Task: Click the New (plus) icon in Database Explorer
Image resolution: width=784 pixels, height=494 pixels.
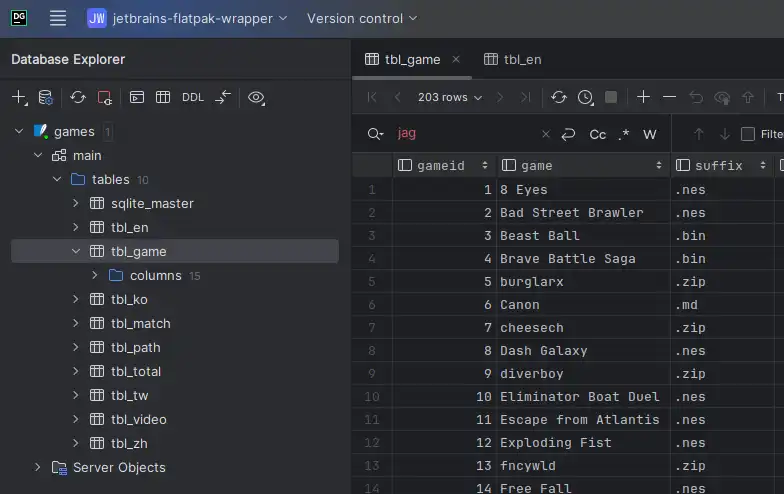Action: (19, 98)
